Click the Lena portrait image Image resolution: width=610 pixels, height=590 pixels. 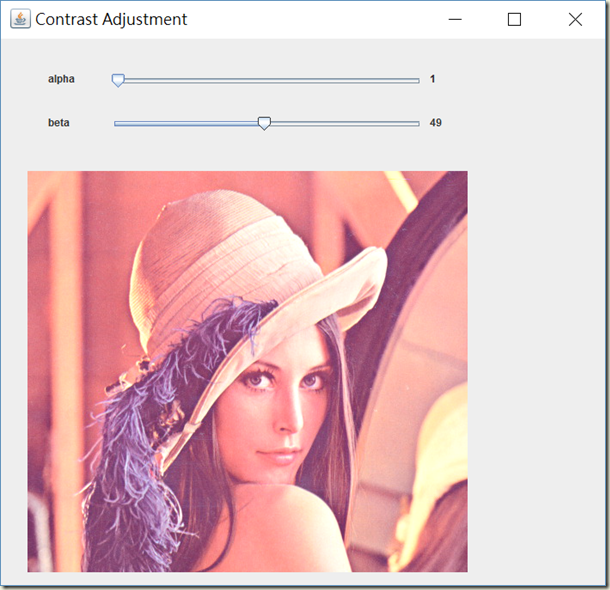tap(247, 371)
